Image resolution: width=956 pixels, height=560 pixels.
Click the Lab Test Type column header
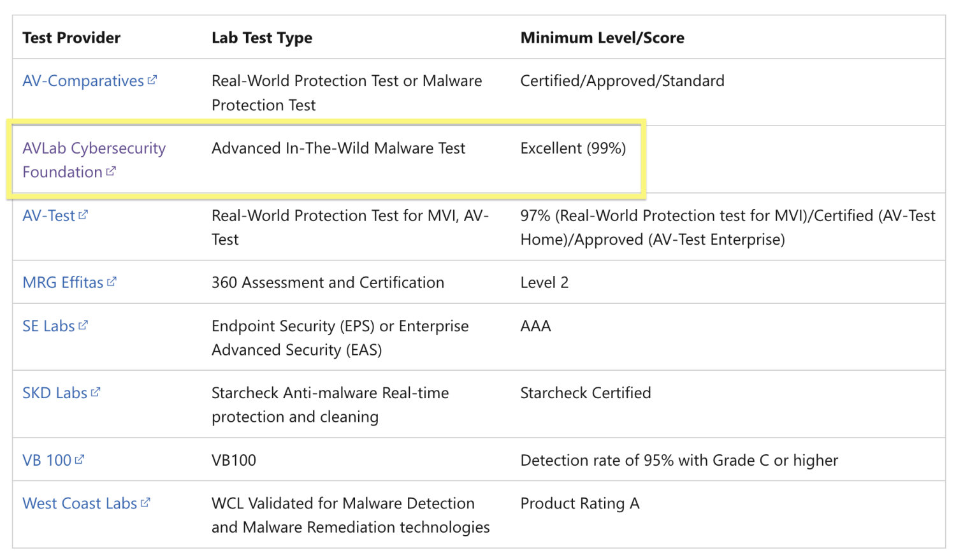tap(261, 38)
